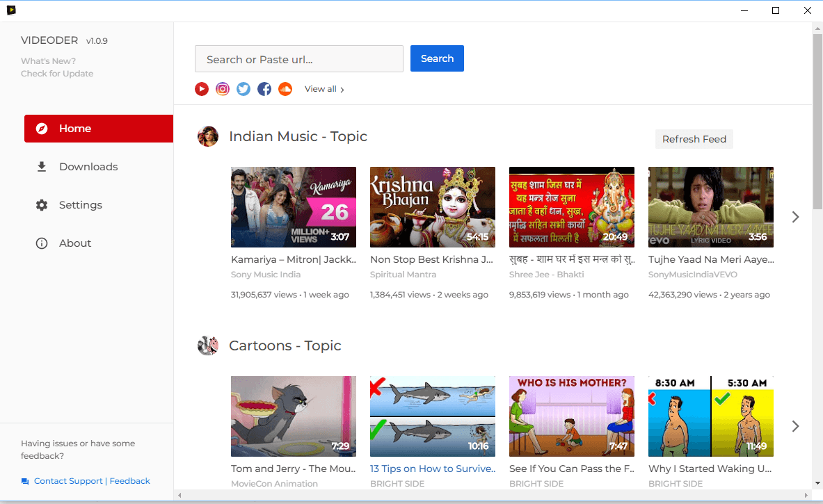The height and width of the screenshot is (504, 823).
Task: Click the Cartoons - Topic heading
Action: (285, 346)
